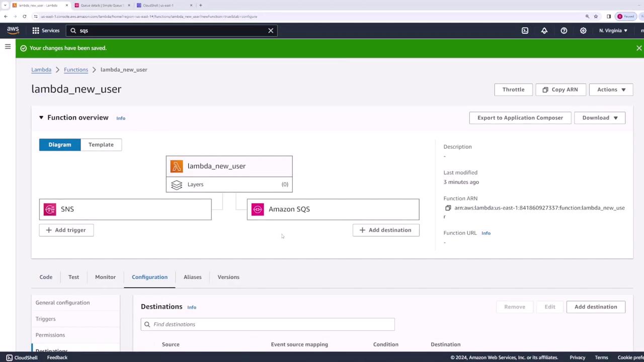This screenshot has height=362, width=644.
Task: Open the Code tab
Action: tap(46, 277)
